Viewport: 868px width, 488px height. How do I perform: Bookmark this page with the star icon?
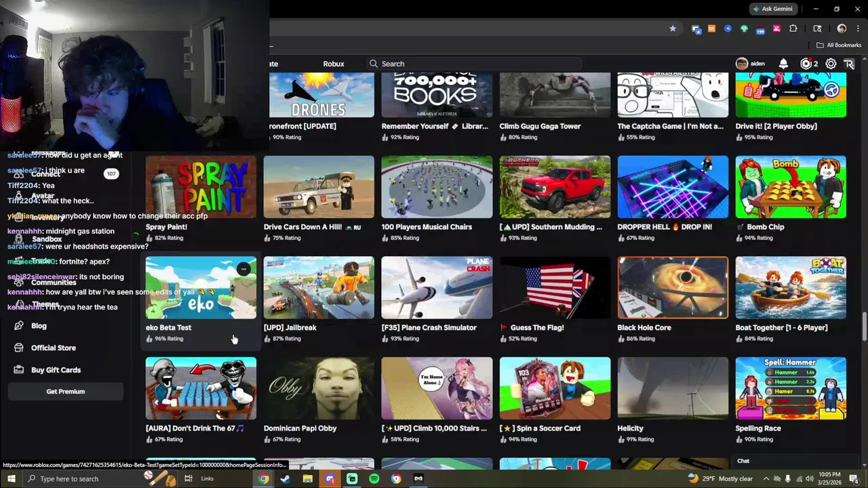coord(673,28)
